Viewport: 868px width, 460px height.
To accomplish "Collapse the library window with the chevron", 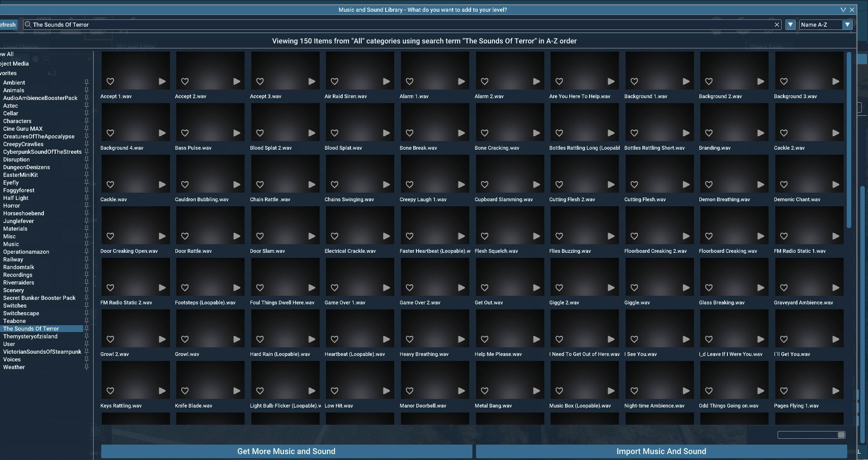I will 843,9.
